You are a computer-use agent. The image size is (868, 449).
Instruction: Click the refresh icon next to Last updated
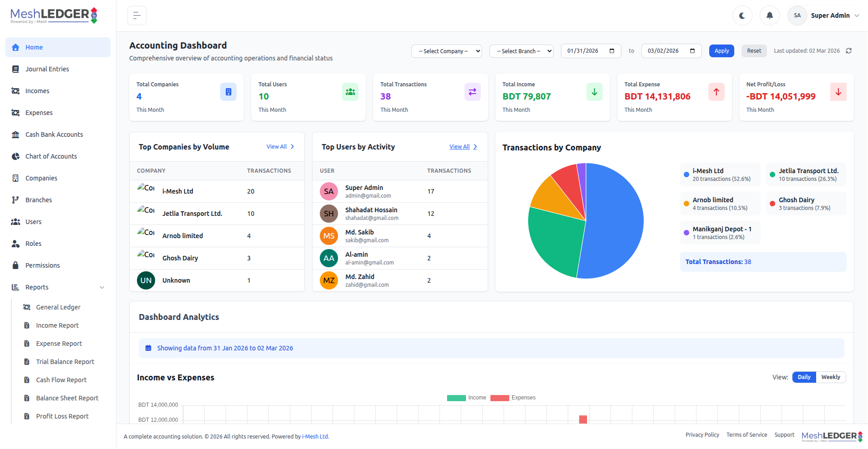click(x=848, y=51)
